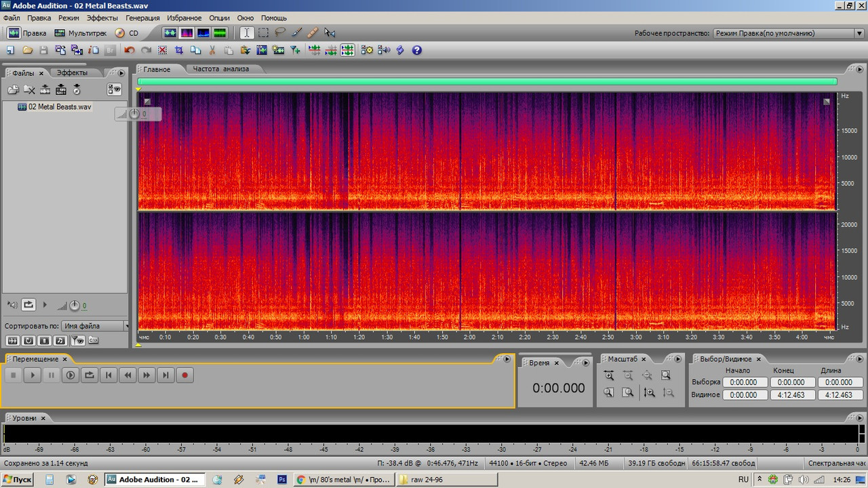Screen dimensions: 868x488
Task: Click Zoom In Vertically icon
Action: tap(649, 392)
